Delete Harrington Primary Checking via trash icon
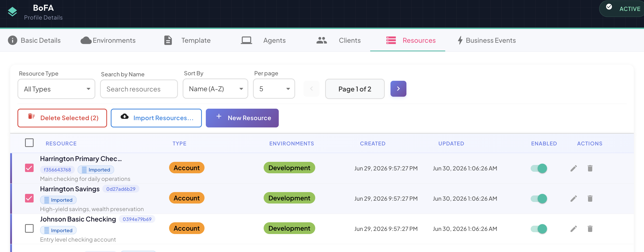Viewport: 644px width, 252px height. (x=590, y=168)
